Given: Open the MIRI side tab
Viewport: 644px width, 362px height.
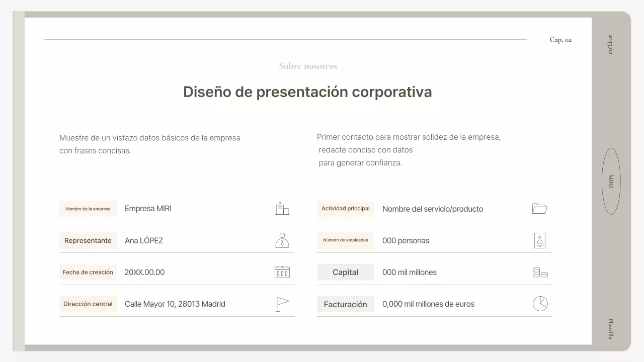Looking at the screenshot, I should [611, 182].
